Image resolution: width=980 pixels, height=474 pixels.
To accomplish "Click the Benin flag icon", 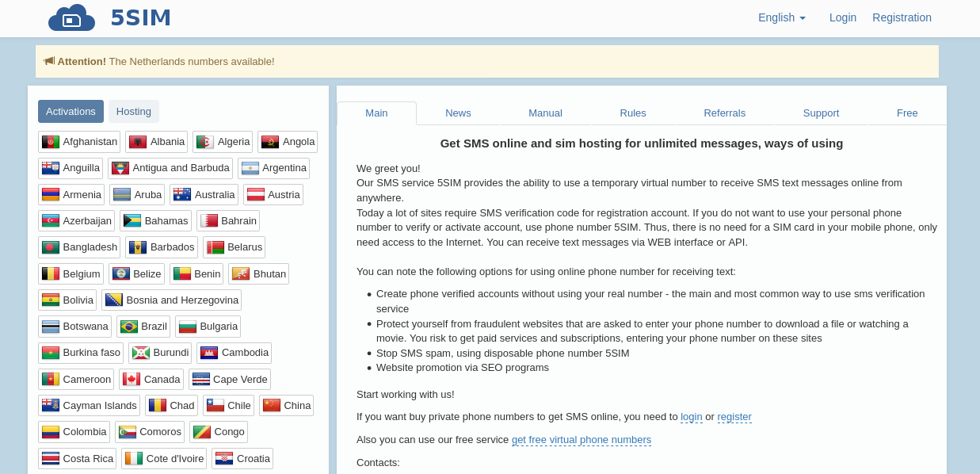I will (182, 273).
